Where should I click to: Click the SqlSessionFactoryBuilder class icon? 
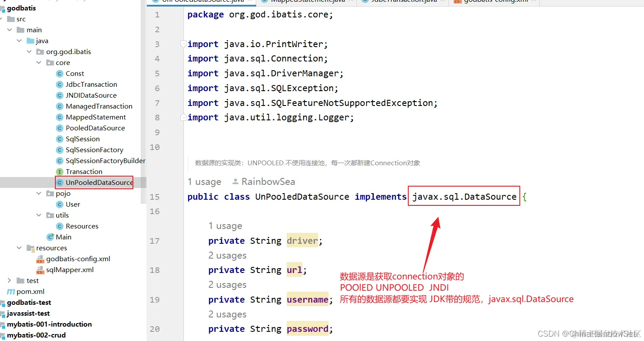click(x=60, y=161)
